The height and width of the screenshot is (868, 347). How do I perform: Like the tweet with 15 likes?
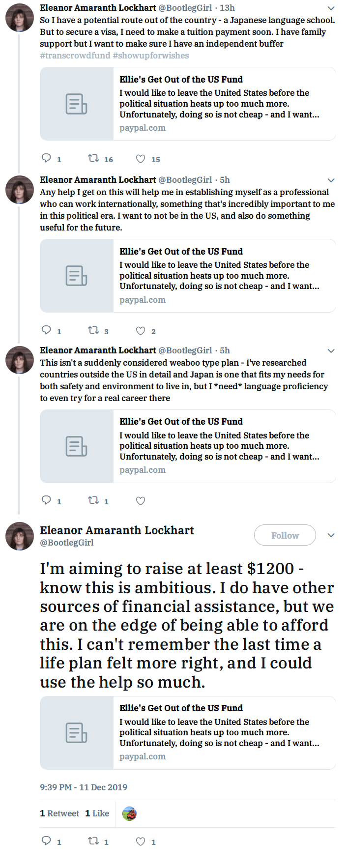141,159
